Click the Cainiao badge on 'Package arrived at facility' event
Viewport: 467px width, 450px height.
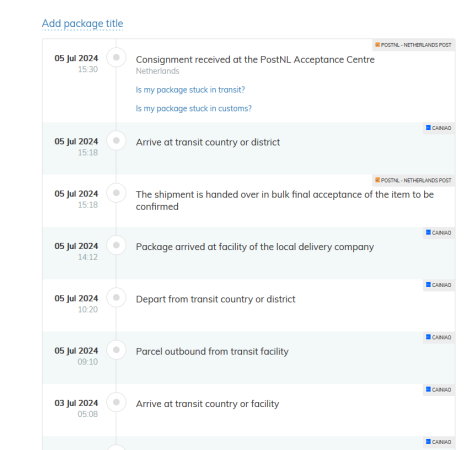tap(439, 233)
